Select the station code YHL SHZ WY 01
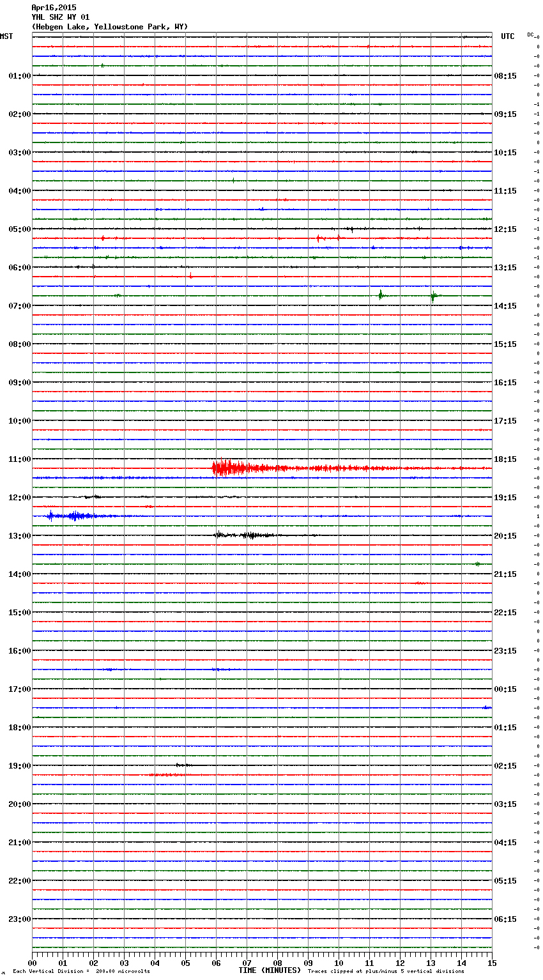Viewport: 543px width, 980px height. [x=61, y=17]
